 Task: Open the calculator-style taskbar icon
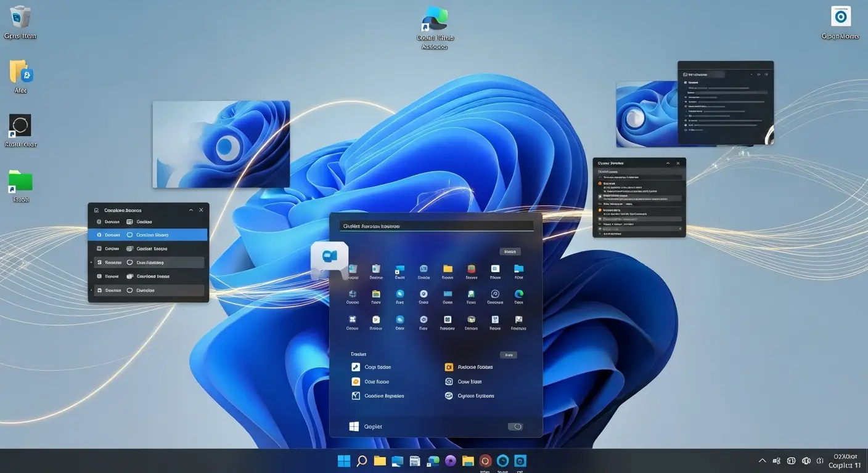415,461
